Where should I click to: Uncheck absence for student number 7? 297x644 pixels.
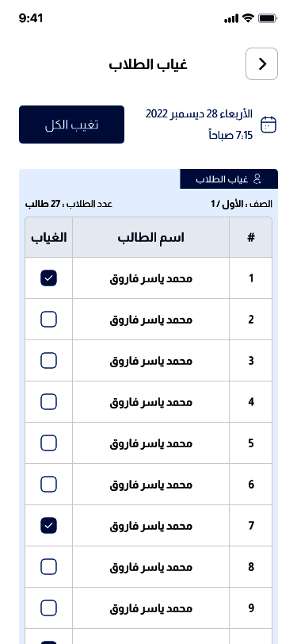click(48, 526)
